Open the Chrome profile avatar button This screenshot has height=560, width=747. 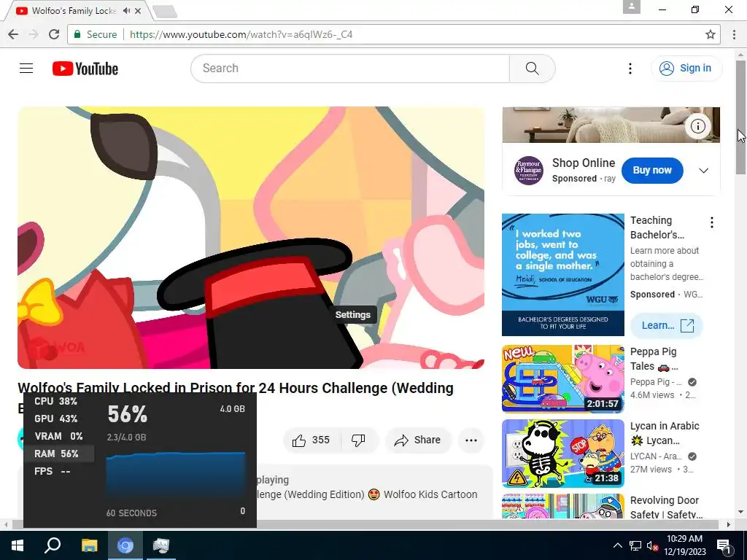[631, 7]
